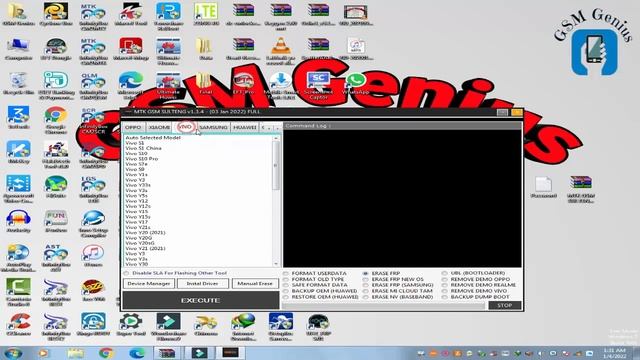Open the Computer desktop icon

(x=18, y=49)
